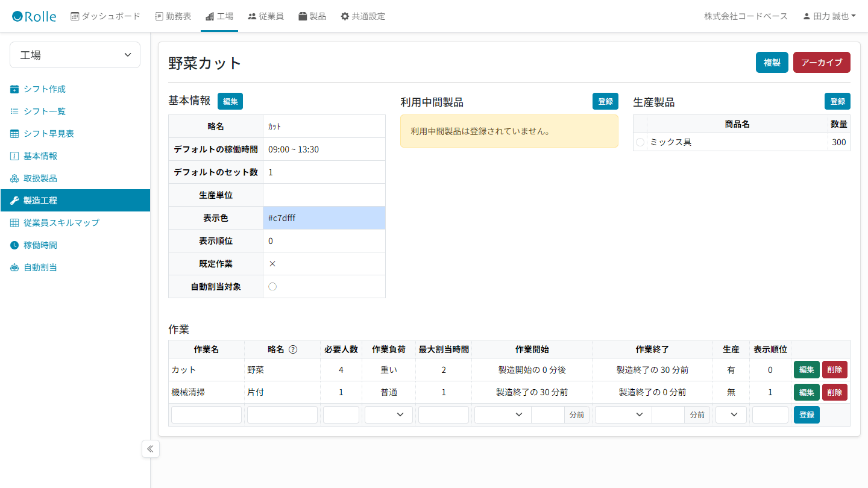Select the ミックス具 radio button
This screenshot has width=868, height=488.
[x=640, y=142]
